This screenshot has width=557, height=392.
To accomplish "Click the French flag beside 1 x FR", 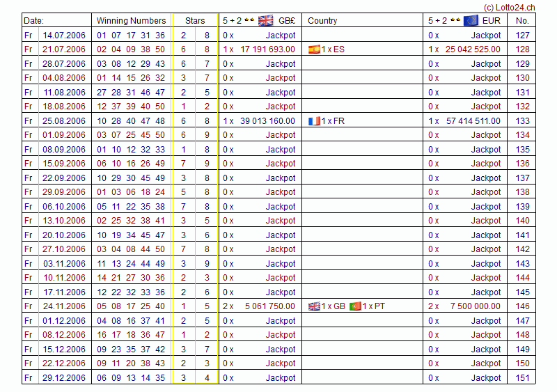I will tap(314, 121).
